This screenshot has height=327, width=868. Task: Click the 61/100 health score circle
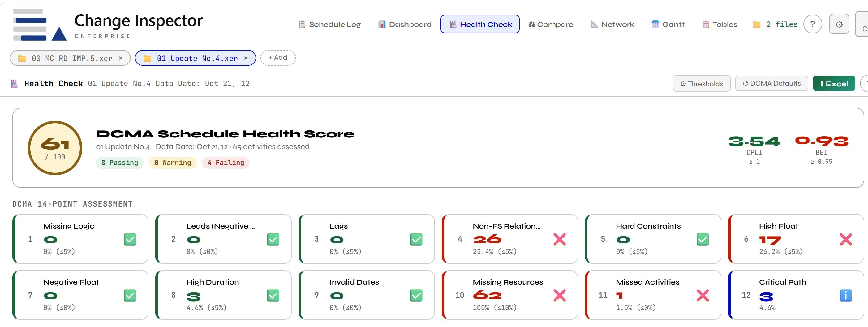(x=55, y=148)
